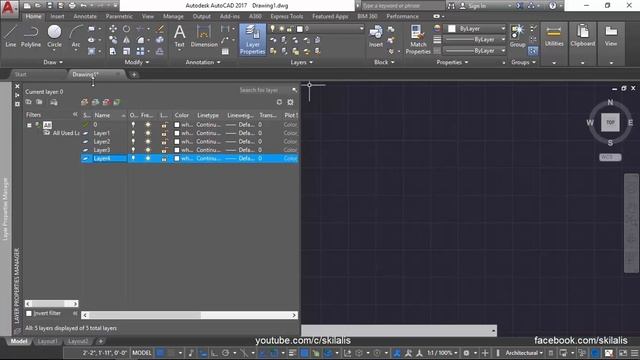
Task: Open the View panel button
Action: 611,44
